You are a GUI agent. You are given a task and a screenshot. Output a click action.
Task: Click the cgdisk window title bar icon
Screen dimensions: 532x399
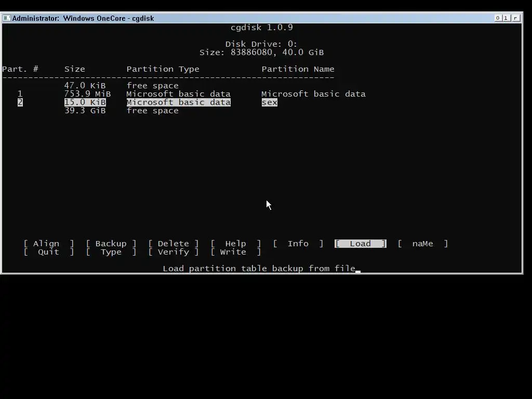click(6, 18)
